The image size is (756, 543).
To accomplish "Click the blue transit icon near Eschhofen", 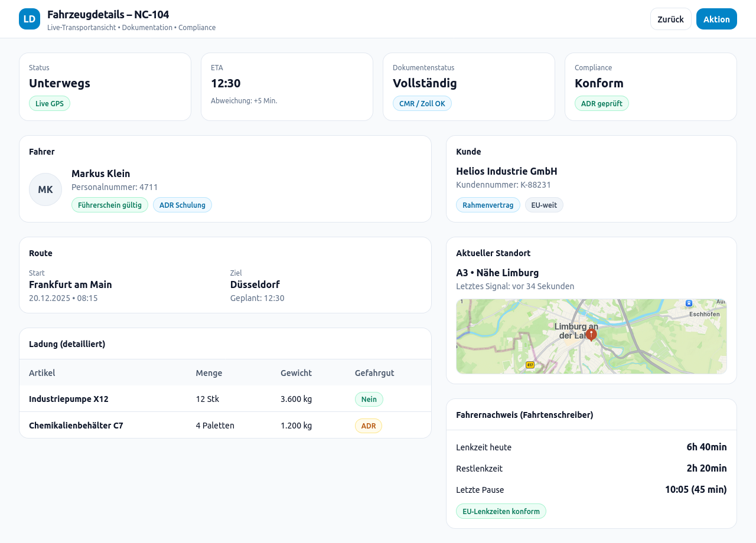I will (688, 302).
